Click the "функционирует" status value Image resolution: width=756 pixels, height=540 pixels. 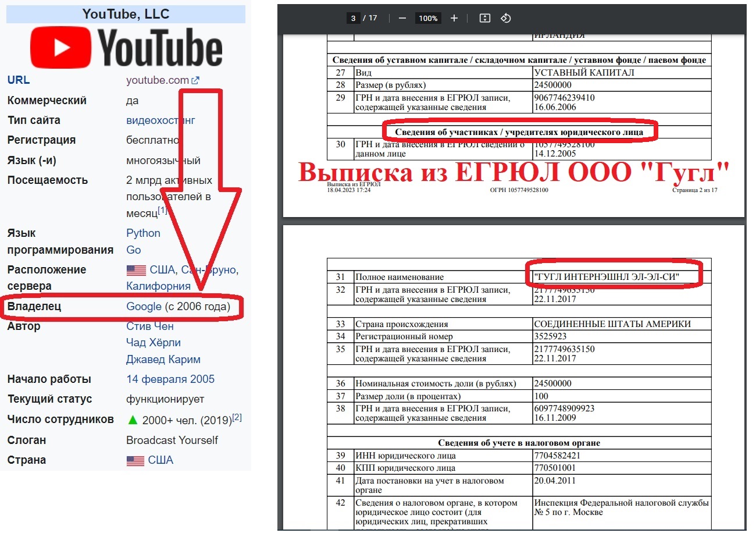click(165, 399)
